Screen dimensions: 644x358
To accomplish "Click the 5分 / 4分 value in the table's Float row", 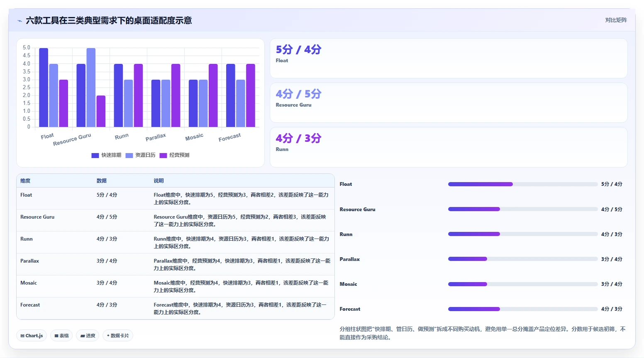I will [107, 195].
